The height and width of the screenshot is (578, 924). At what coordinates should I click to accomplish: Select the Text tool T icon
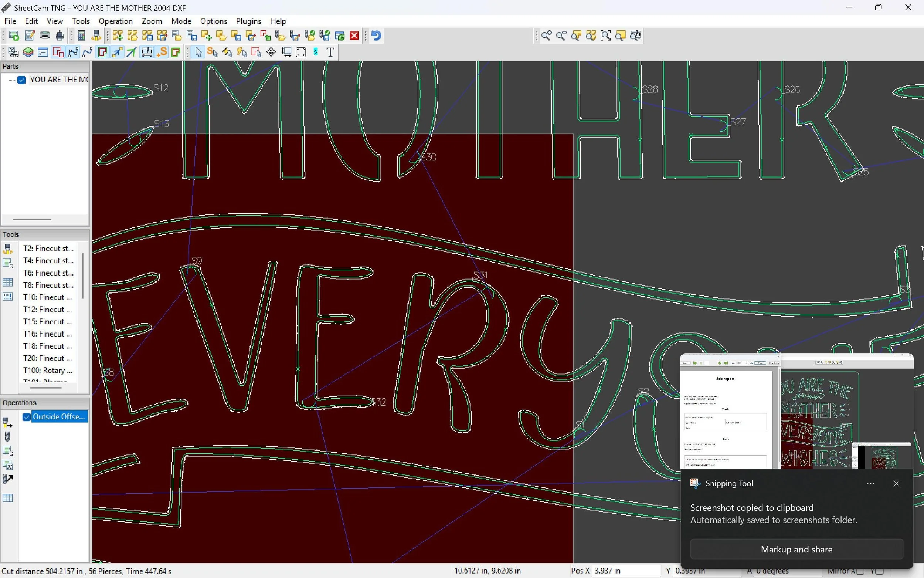(x=330, y=52)
